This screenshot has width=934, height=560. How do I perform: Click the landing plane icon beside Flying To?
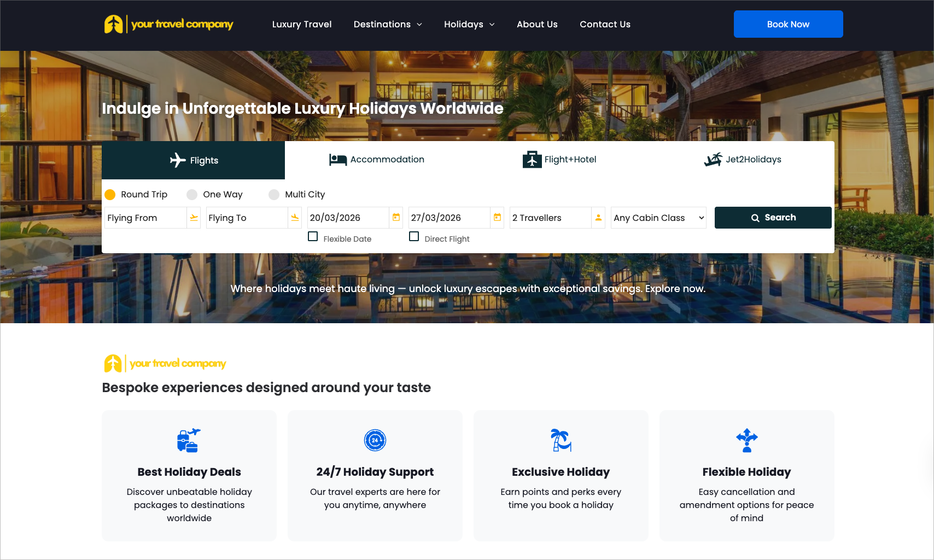point(295,218)
